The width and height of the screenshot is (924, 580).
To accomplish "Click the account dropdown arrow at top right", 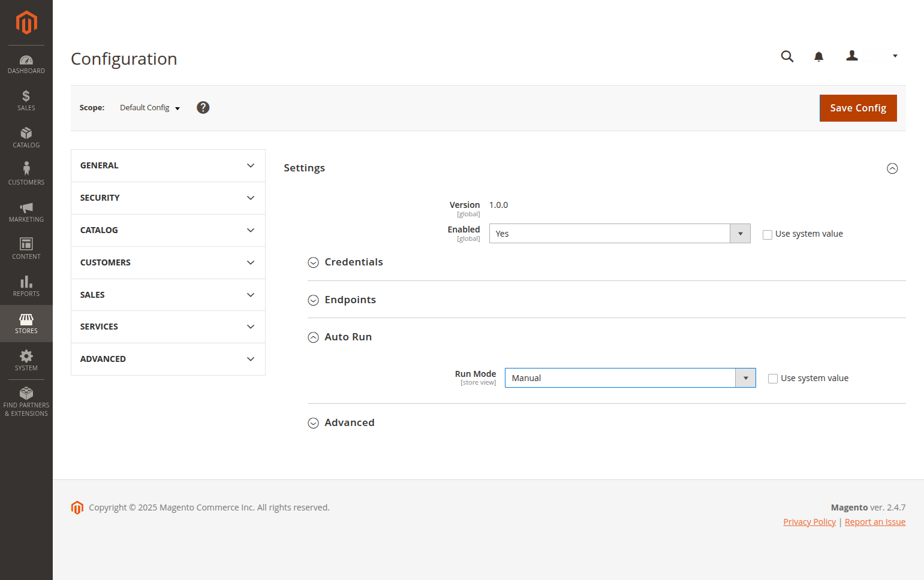I will coord(895,56).
